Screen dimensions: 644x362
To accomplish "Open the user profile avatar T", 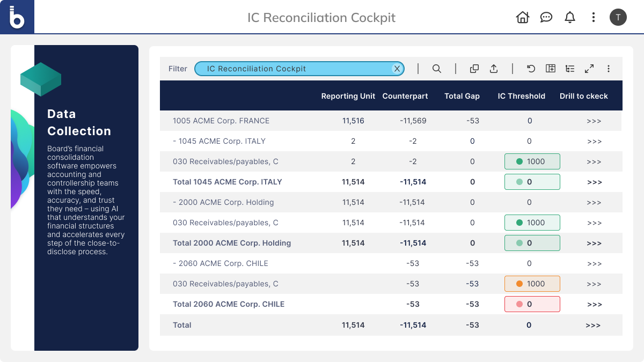I will 618,17.
